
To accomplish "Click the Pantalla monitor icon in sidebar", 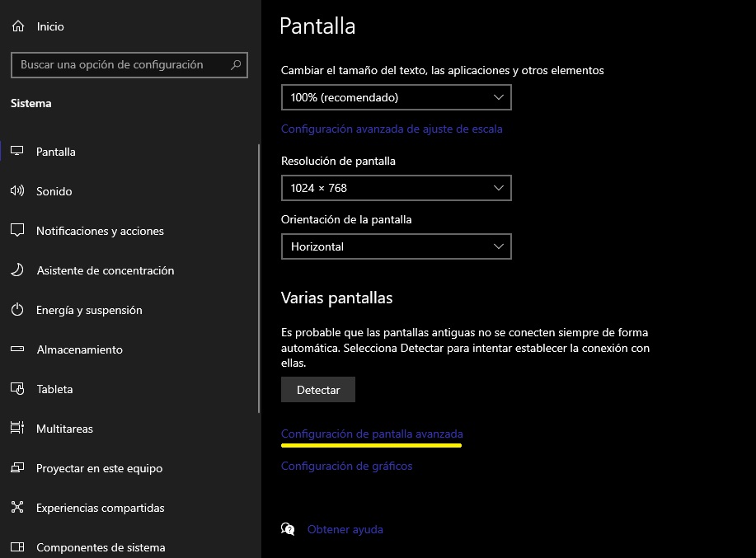I will point(17,152).
